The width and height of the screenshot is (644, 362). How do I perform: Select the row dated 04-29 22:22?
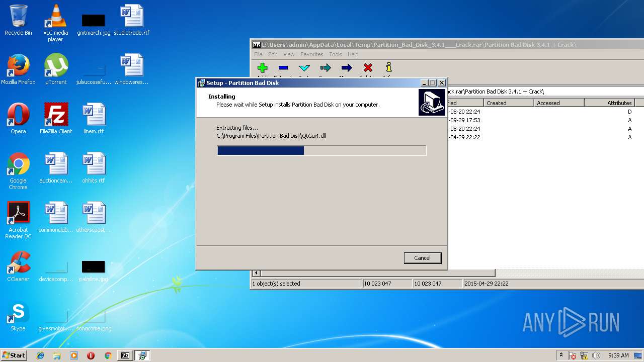(545, 137)
